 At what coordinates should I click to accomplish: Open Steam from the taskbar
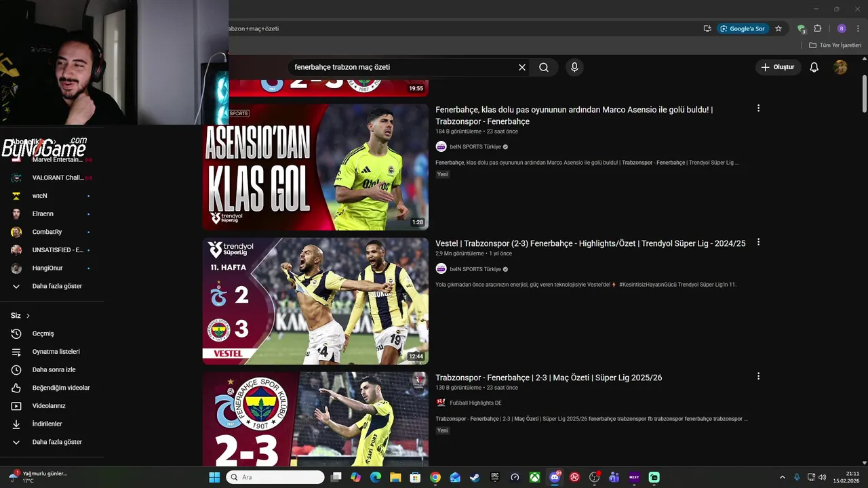475,477
